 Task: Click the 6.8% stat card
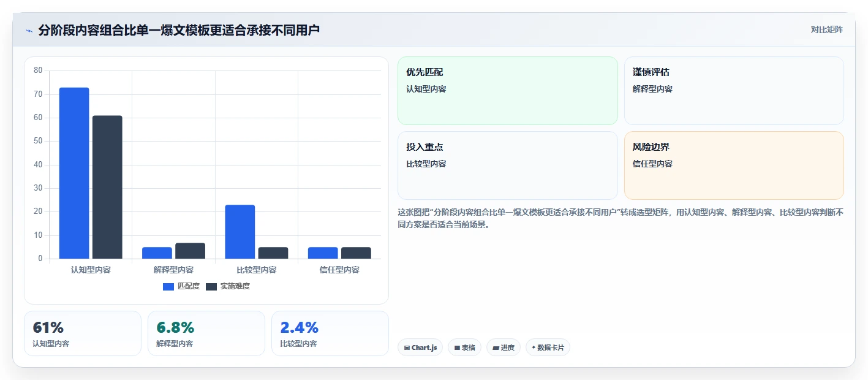206,333
